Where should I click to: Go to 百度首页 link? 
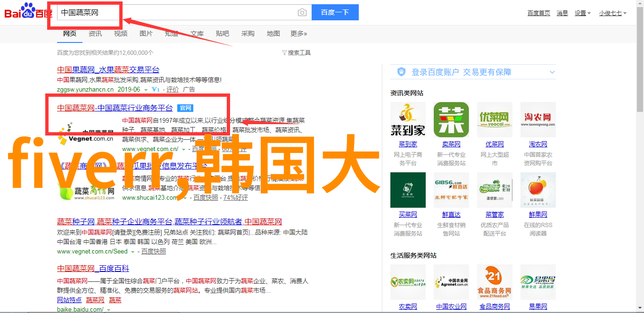pos(539,13)
